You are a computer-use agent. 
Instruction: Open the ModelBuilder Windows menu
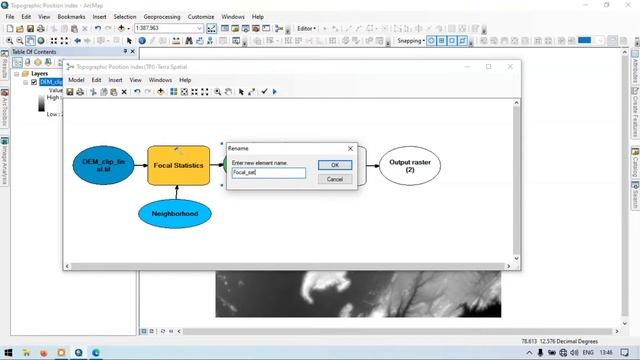coord(160,80)
